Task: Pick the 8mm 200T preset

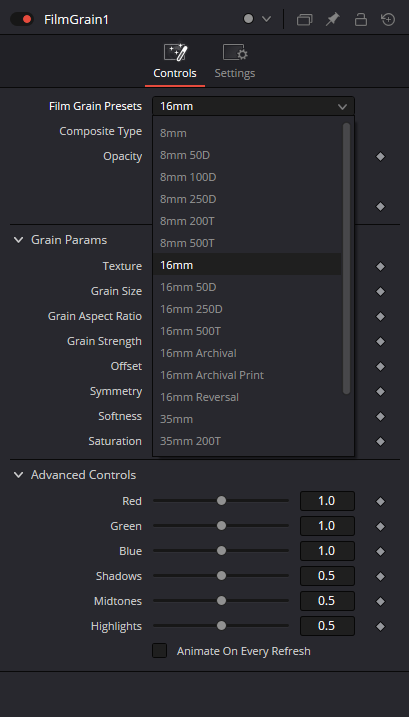Action: tap(247, 221)
